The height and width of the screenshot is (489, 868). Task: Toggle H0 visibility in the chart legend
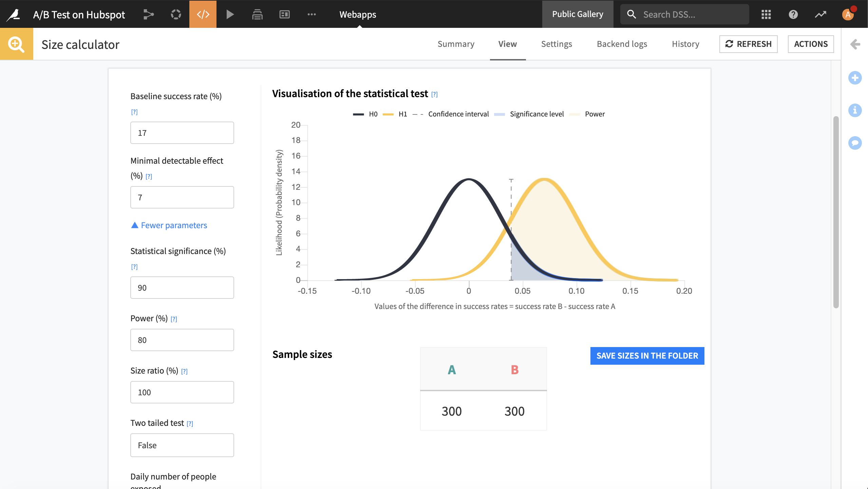coord(365,114)
